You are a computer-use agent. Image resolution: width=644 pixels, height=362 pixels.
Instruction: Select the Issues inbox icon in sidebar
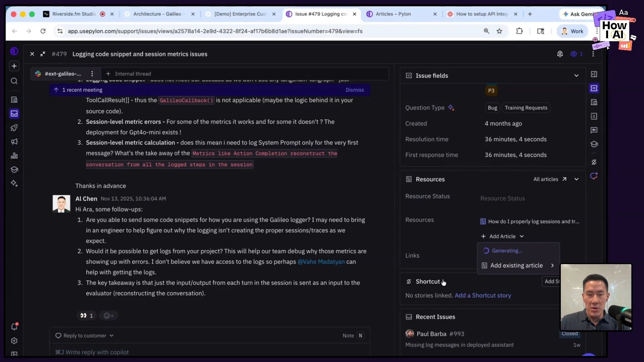pyautogui.click(x=14, y=114)
